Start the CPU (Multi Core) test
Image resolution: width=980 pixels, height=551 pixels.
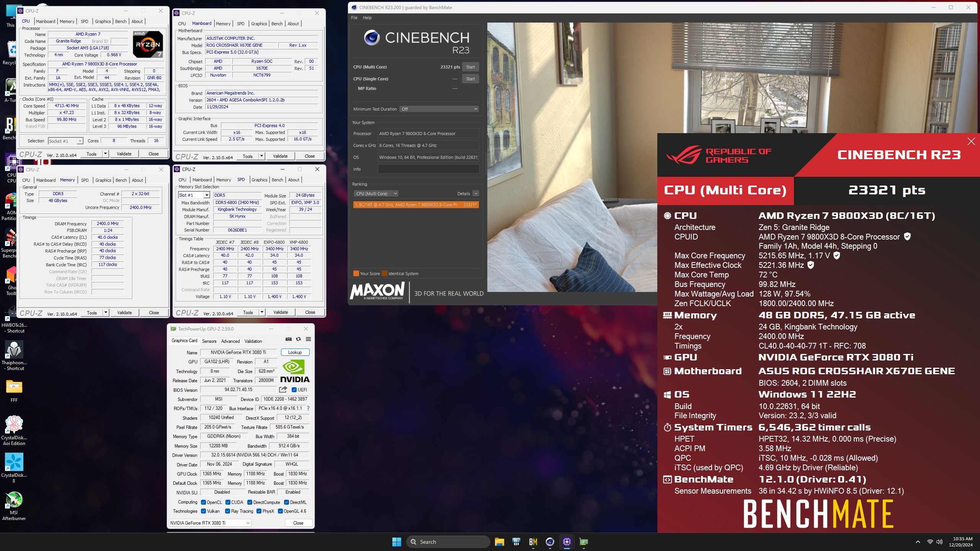(470, 67)
